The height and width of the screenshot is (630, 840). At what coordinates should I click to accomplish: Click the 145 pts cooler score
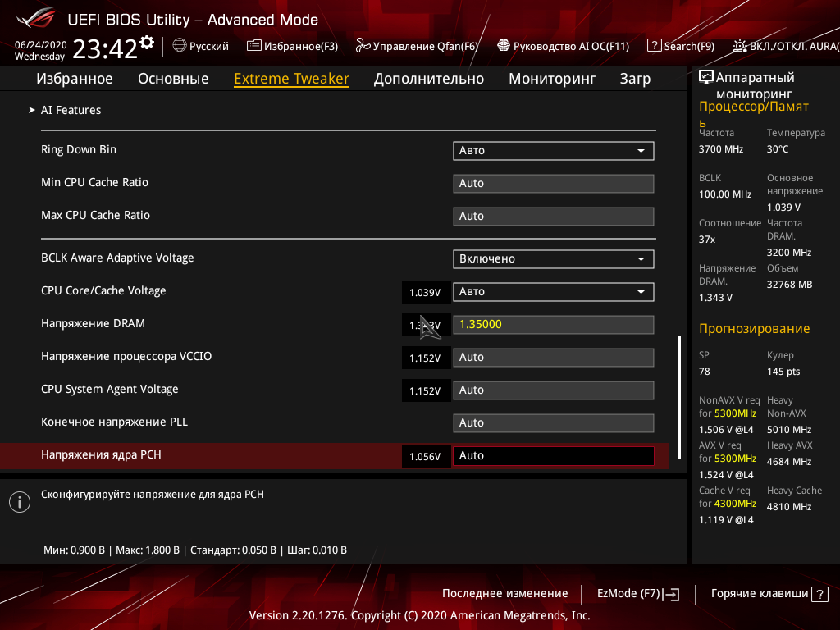click(x=783, y=372)
